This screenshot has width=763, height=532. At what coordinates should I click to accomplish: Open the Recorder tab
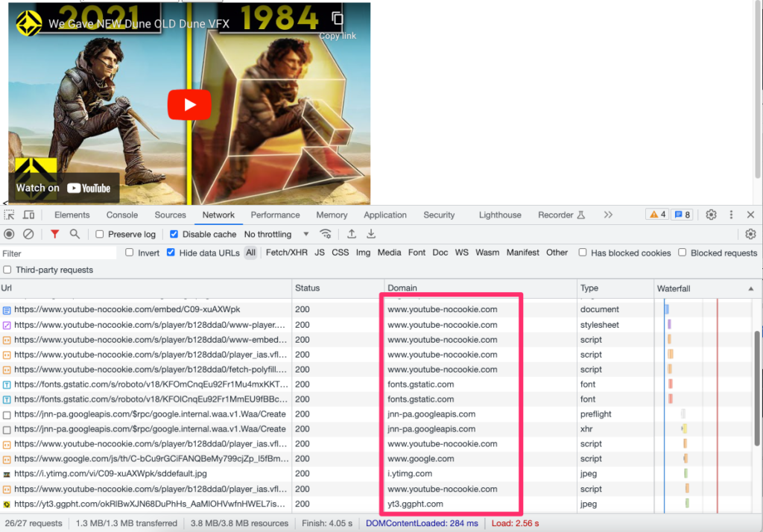(x=561, y=215)
